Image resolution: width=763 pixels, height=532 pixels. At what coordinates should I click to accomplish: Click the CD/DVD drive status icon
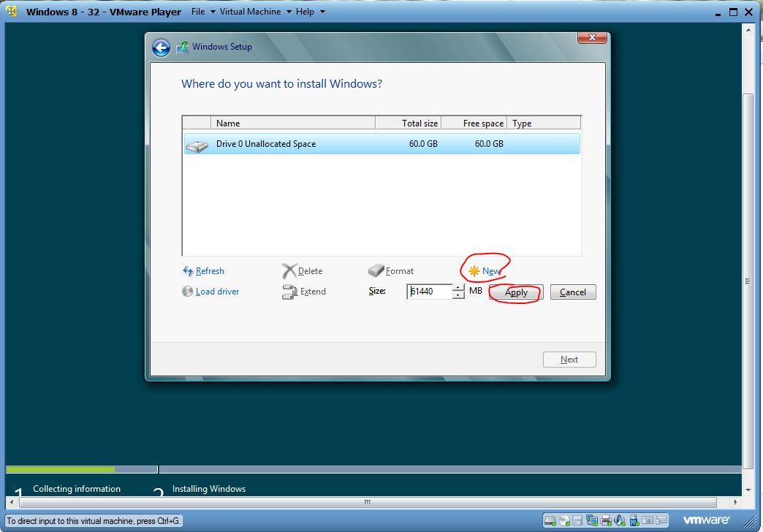pyautogui.click(x=564, y=520)
